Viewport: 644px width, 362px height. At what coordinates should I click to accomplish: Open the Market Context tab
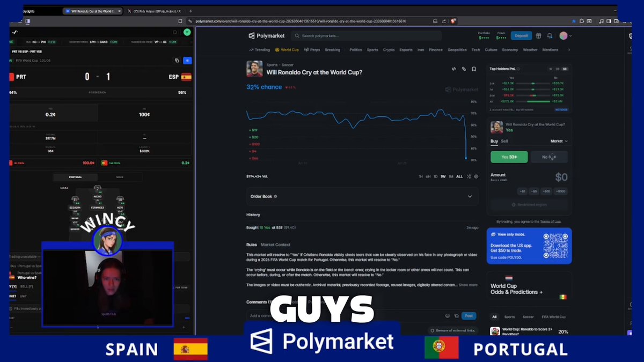click(275, 245)
